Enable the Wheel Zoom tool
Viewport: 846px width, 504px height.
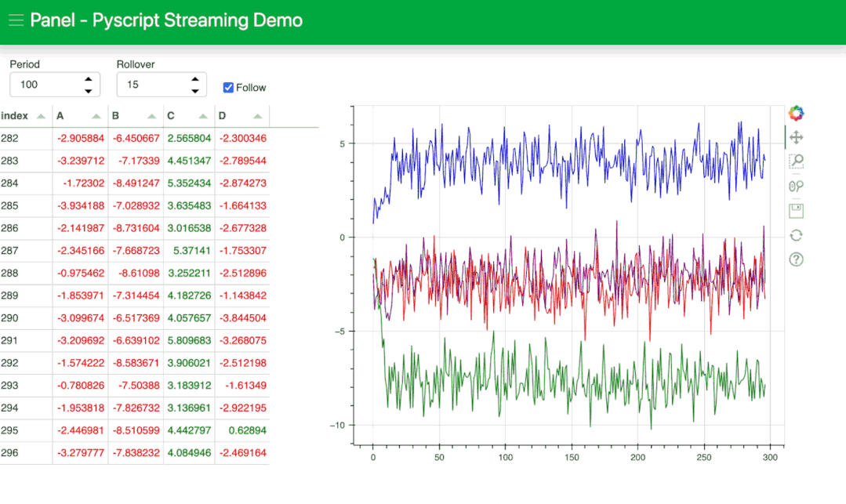(796, 186)
